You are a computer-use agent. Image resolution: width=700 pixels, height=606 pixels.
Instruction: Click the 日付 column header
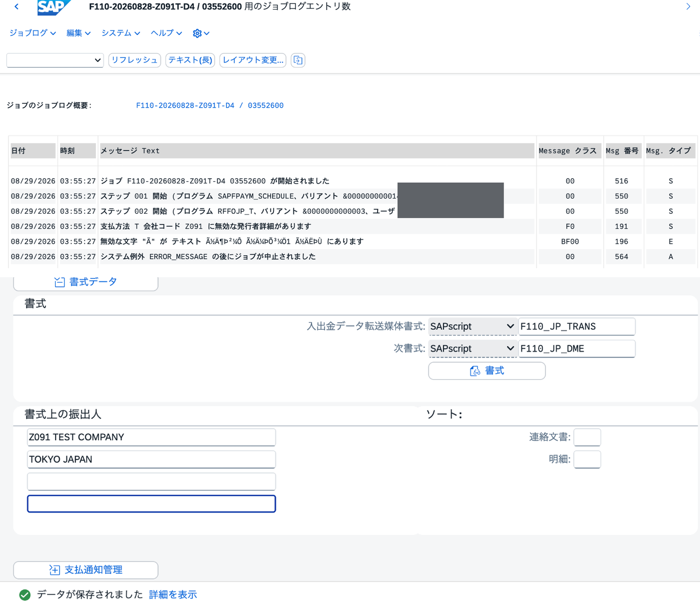click(33, 151)
